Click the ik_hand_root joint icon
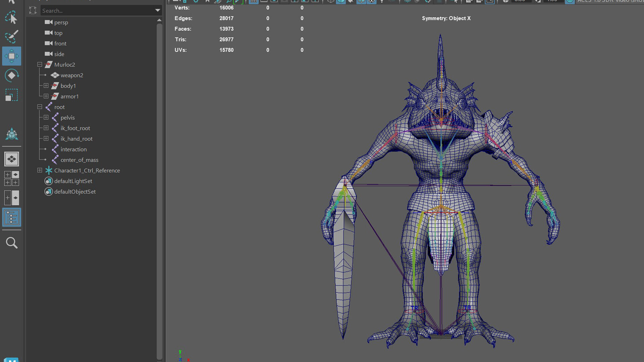 click(55, 138)
